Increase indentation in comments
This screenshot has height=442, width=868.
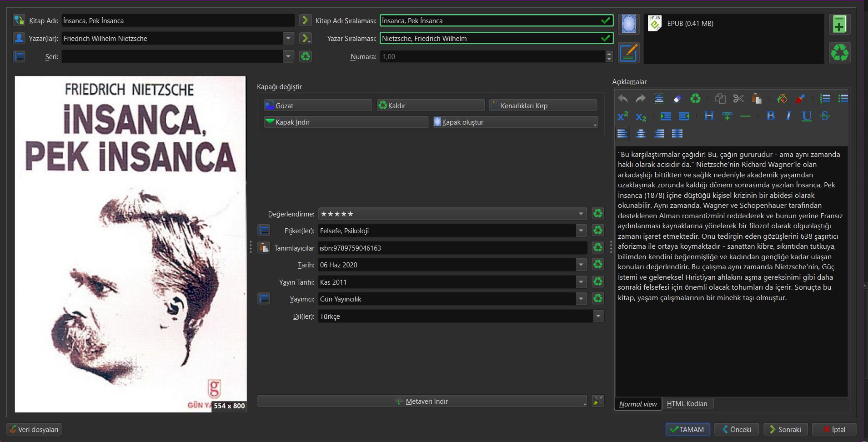pyautogui.click(x=666, y=116)
